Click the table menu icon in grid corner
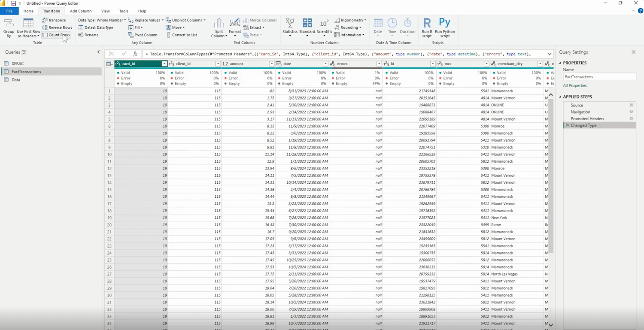 109,64
